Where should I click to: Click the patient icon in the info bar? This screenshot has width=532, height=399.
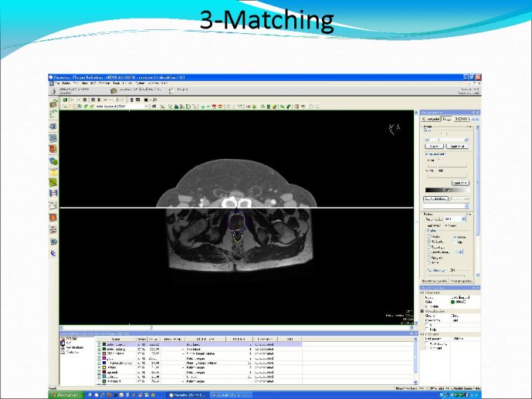pyautogui.click(x=53, y=91)
